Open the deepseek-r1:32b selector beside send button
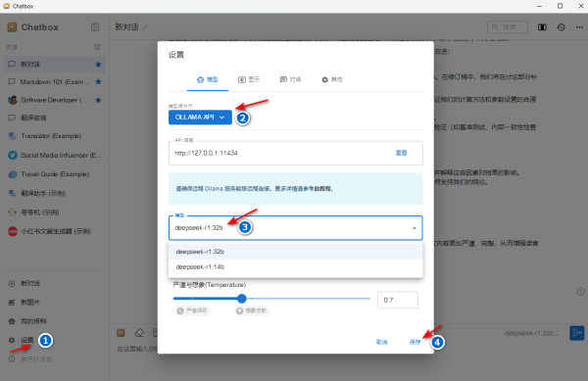588x381 pixels. [x=531, y=333]
